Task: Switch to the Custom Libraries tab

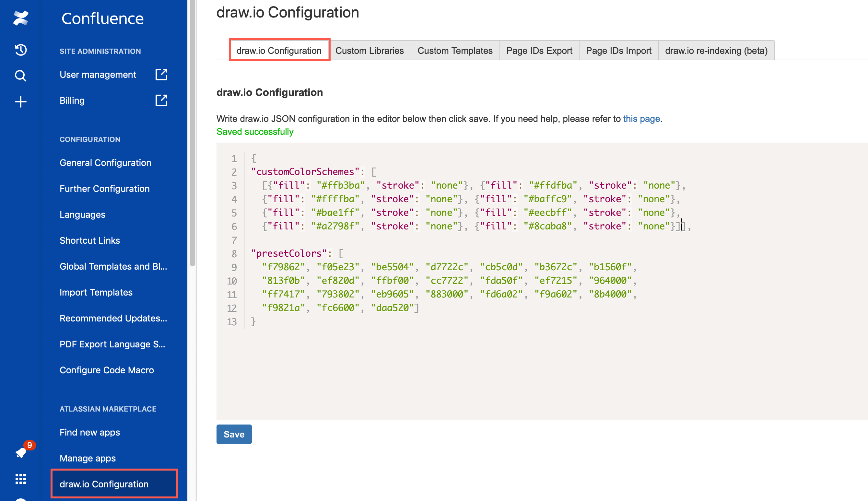Action: (x=370, y=50)
